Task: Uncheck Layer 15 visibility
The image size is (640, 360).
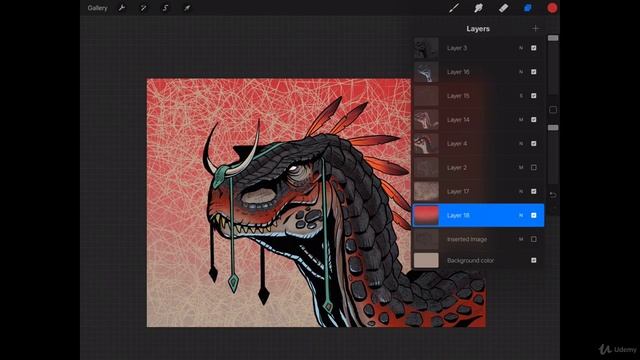Action: coord(533,96)
